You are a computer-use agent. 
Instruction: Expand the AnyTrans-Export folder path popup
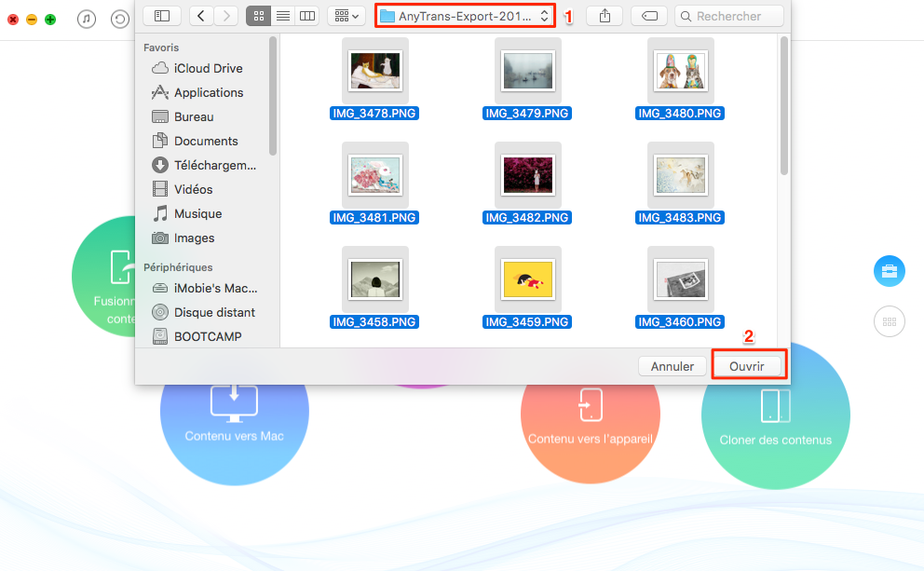click(465, 16)
